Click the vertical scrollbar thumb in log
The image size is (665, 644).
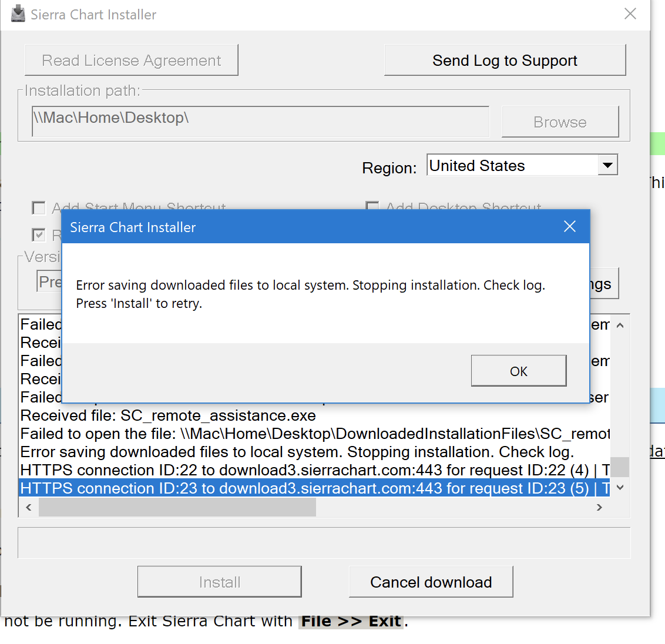[620, 467]
